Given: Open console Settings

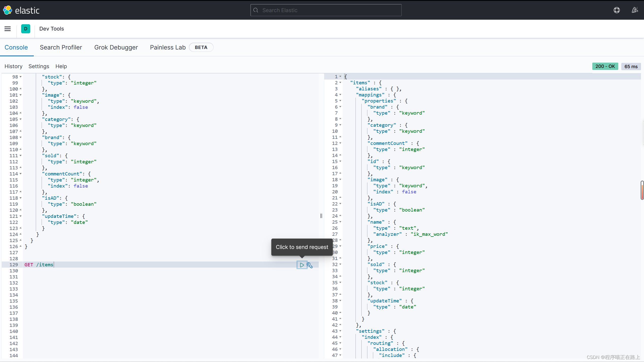Looking at the screenshot, I should coord(39,66).
